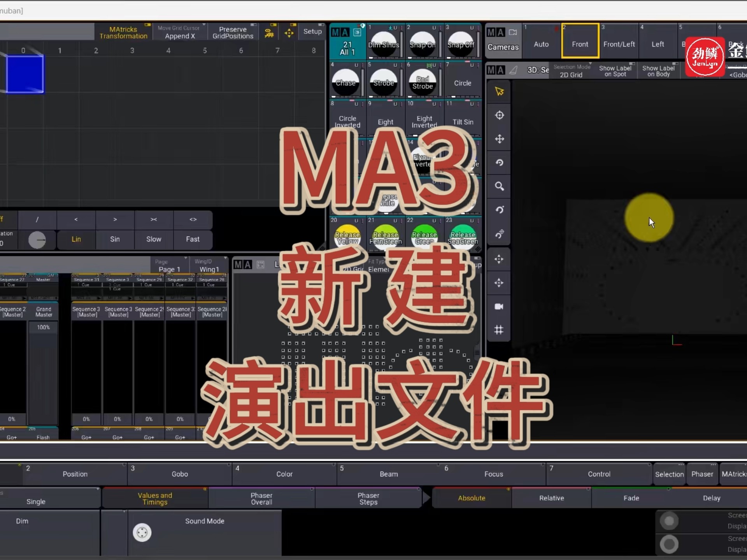Open the Phaser Steps tab
Viewport: 747px width, 560px height.
coord(368,498)
